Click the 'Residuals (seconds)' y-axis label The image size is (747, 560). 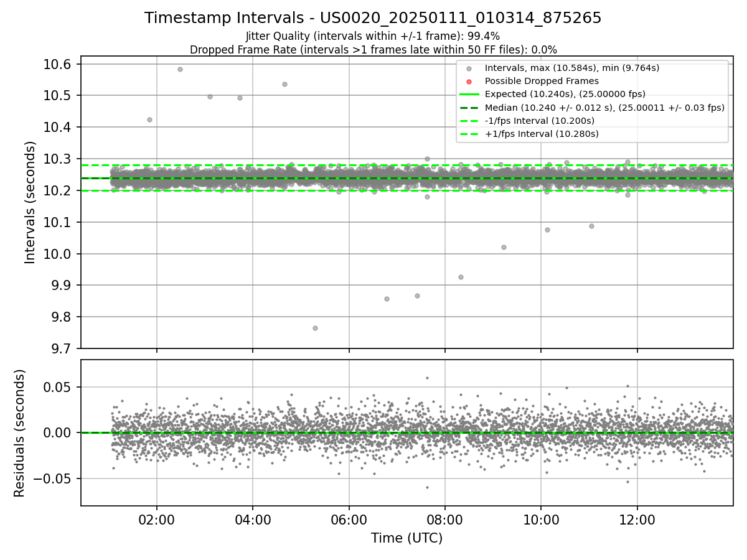(20, 433)
